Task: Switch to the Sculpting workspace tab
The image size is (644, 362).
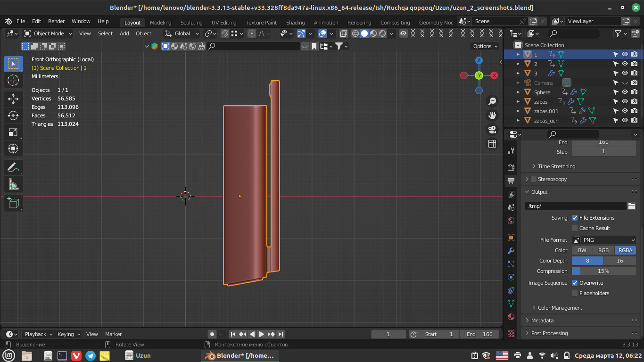Action: click(191, 23)
